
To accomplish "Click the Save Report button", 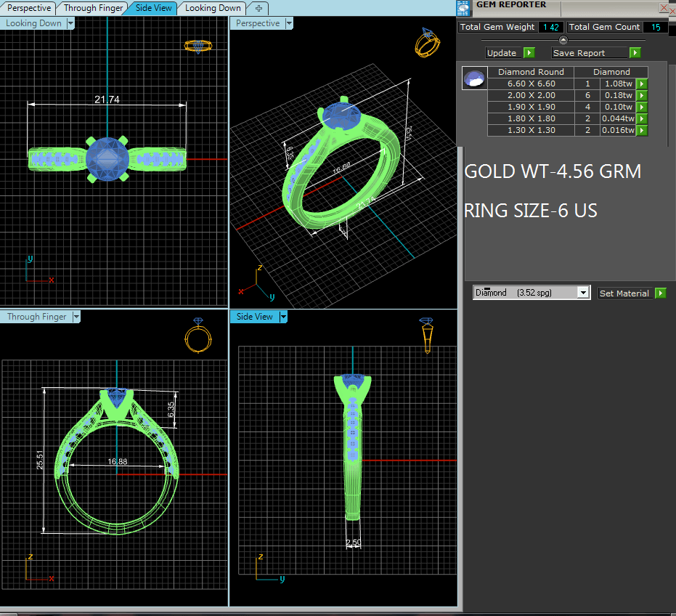I will click(x=588, y=53).
